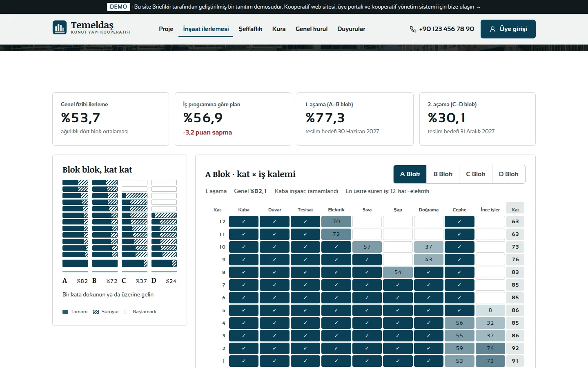
Task: Select the 1. aşama %77,3 value
Action: tap(325, 118)
